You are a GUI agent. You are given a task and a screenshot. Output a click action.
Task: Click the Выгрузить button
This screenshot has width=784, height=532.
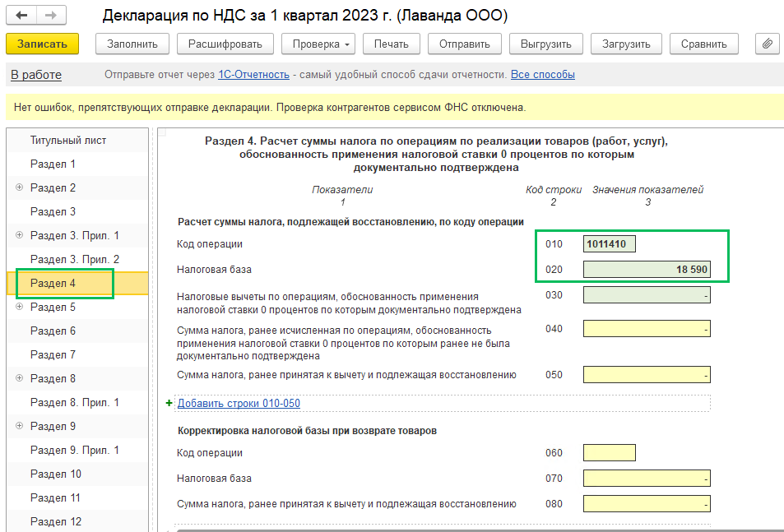point(546,44)
